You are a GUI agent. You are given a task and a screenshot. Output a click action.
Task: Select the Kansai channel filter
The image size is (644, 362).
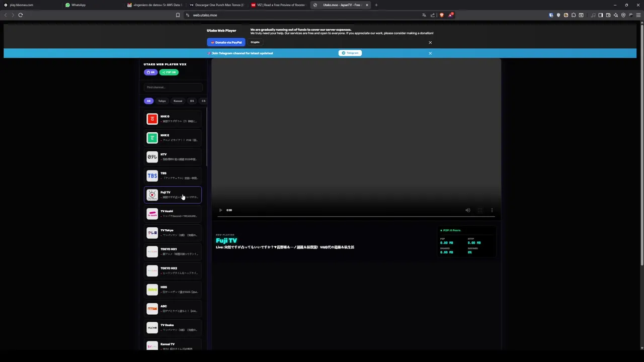click(178, 101)
